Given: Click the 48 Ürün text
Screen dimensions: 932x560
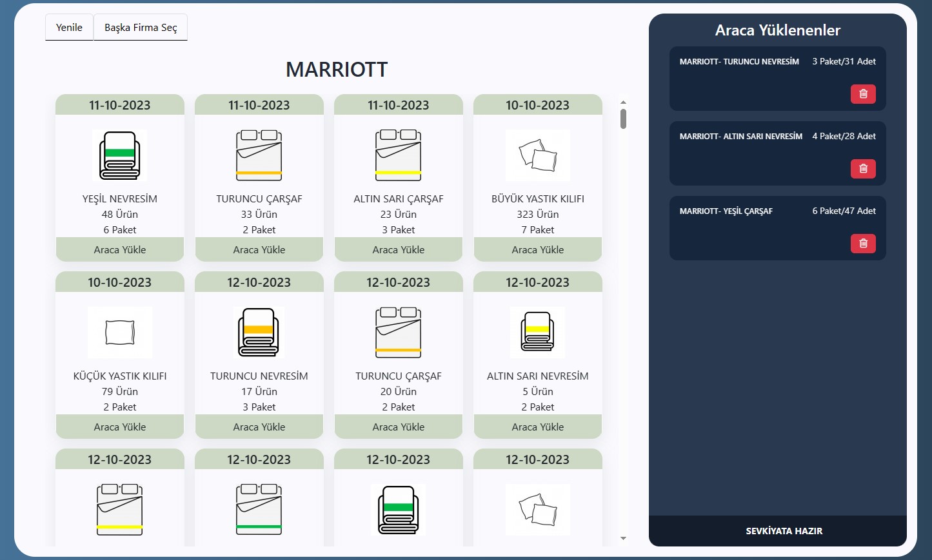Looking at the screenshot, I should pos(120,215).
